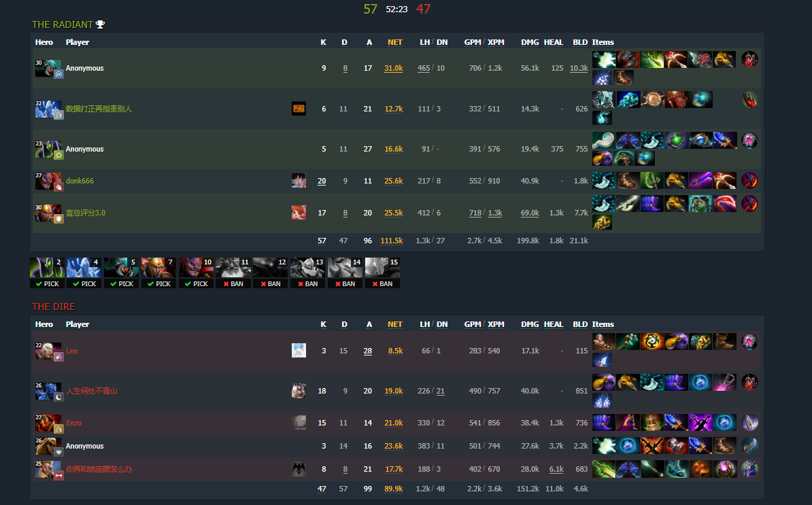
Task: Click Dire HEAL column header
Action: tap(553, 324)
